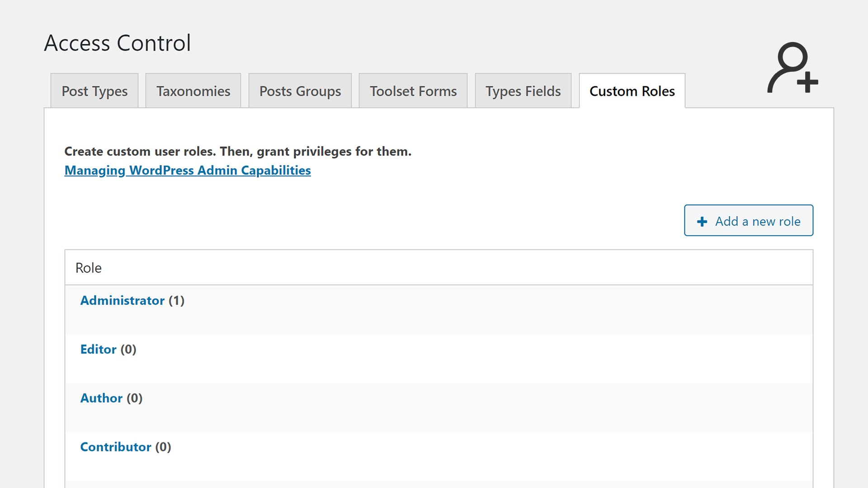Open the Taxonomies tab

[x=193, y=91]
